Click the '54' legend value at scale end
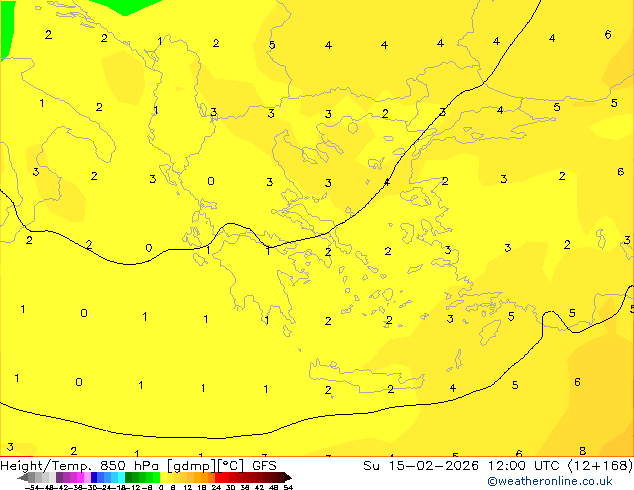The image size is (634, 490). click(288, 487)
